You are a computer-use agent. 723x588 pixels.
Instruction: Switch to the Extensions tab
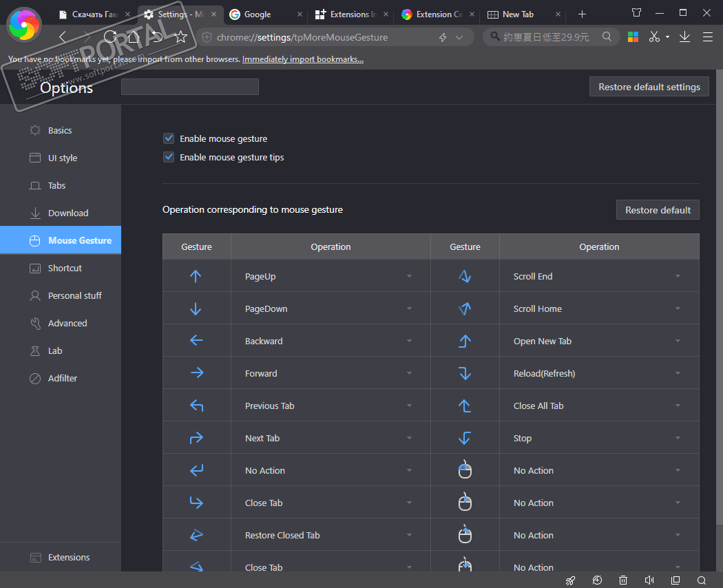[x=351, y=14]
